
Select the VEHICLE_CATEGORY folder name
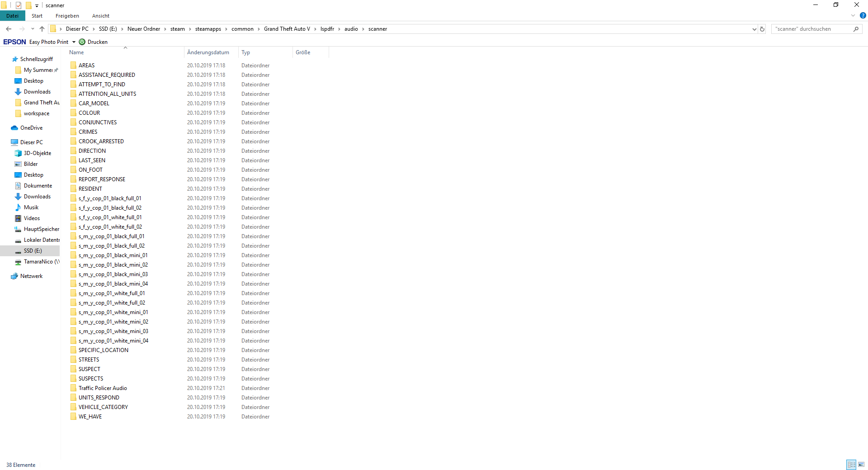point(103,407)
